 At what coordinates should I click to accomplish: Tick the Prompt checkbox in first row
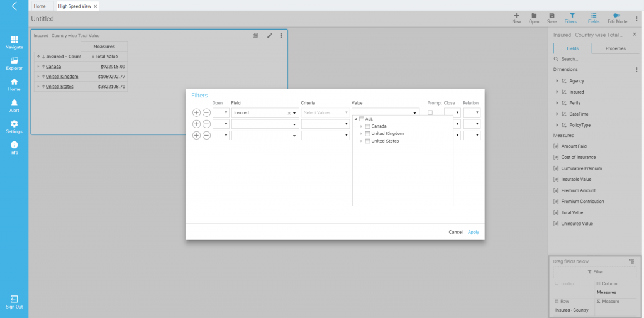pos(430,112)
